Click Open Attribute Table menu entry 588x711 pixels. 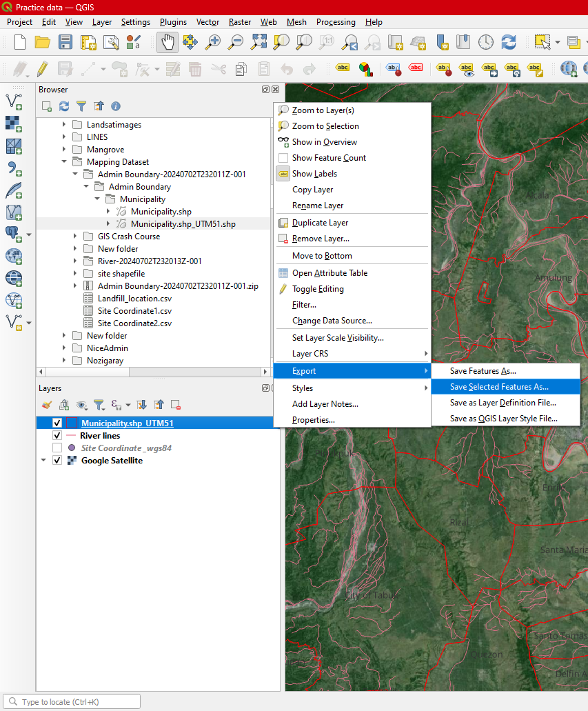tap(330, 273)
